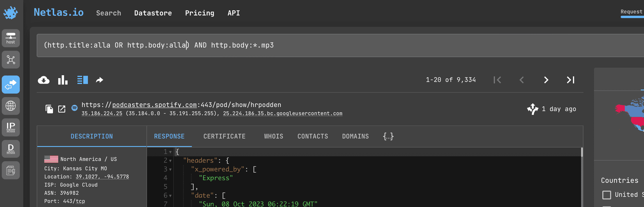Image resolution: width=644 pixels, height=207 pixels.
Task: Open the DNS search tool
Action: [11, 106]
